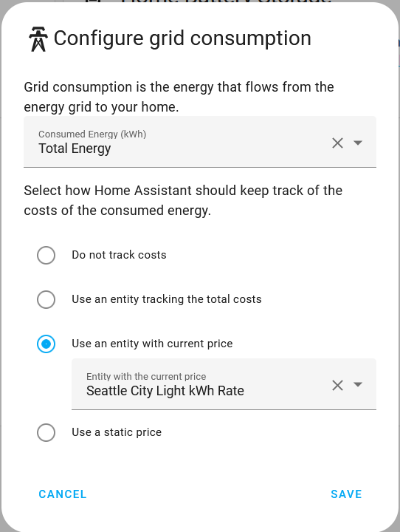This screenshot has height=532, width=400.
Task: Click the "Use a static price" label text
Action: pyautogui.click(x=117, y=432)
